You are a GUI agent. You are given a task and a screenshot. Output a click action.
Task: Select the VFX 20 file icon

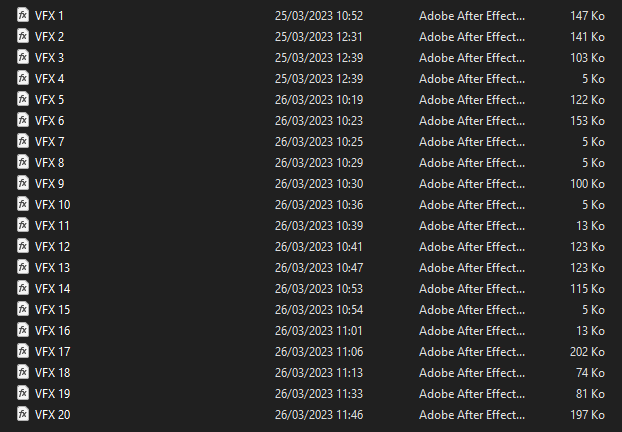[x=23, y=414]
